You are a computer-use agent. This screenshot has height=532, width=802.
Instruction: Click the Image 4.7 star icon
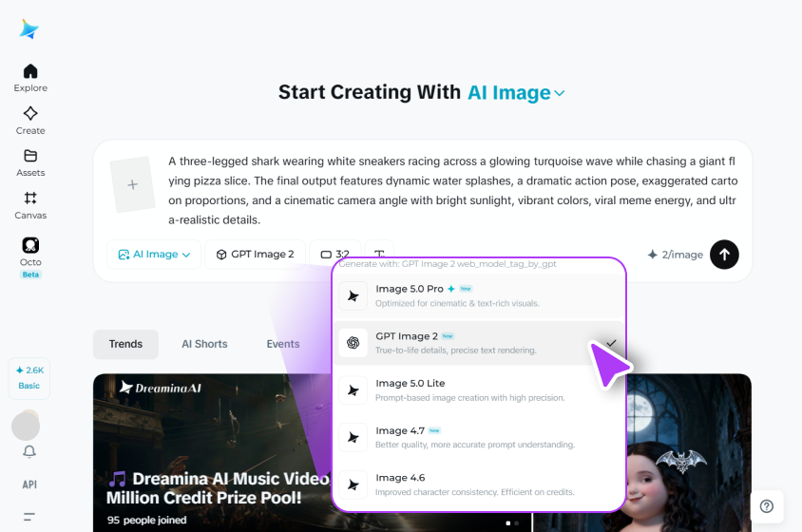353,437
